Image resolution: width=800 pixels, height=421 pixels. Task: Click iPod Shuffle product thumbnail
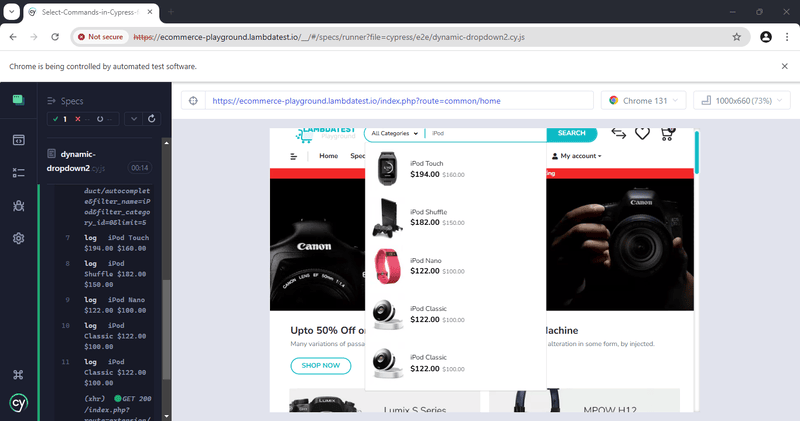point(387,217)
